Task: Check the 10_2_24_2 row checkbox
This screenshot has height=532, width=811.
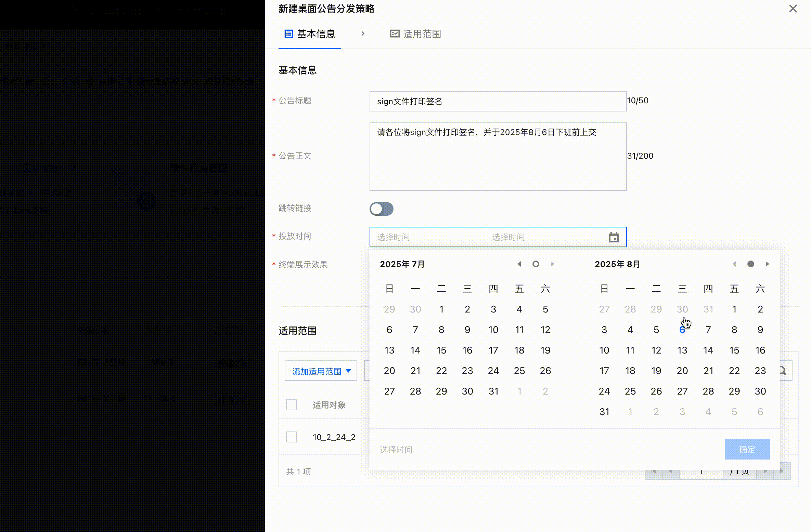Action: pyautogui.click(x=292, y=437)
